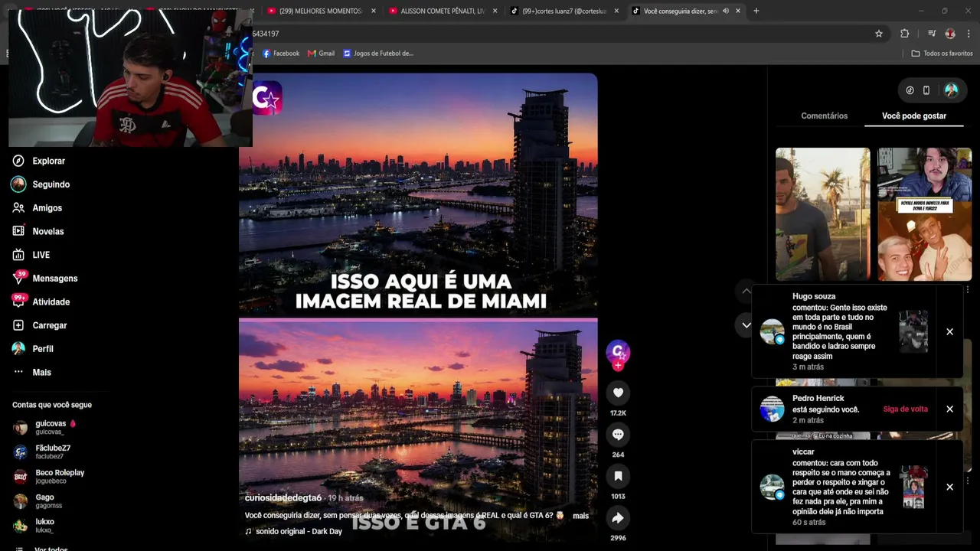Screen dimensions: 980x551
Task: Open the Explorar compass icon
Action: (18, 161)
